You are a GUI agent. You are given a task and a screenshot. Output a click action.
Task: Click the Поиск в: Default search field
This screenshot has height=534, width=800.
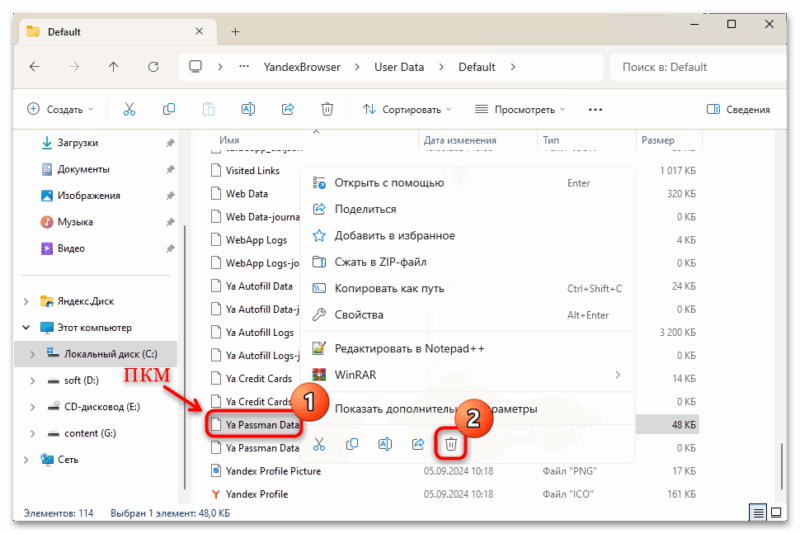[698, 67]
